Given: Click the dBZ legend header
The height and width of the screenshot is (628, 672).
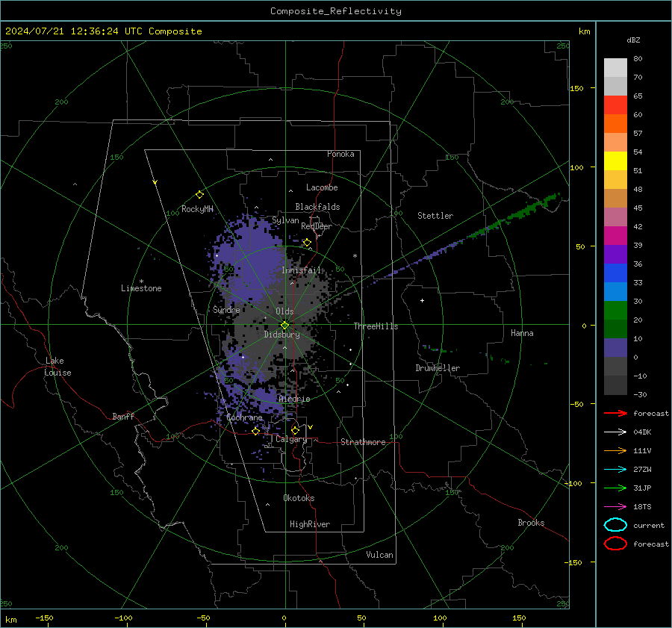Looking at the screenshot, I should click(x=633, y=40).
